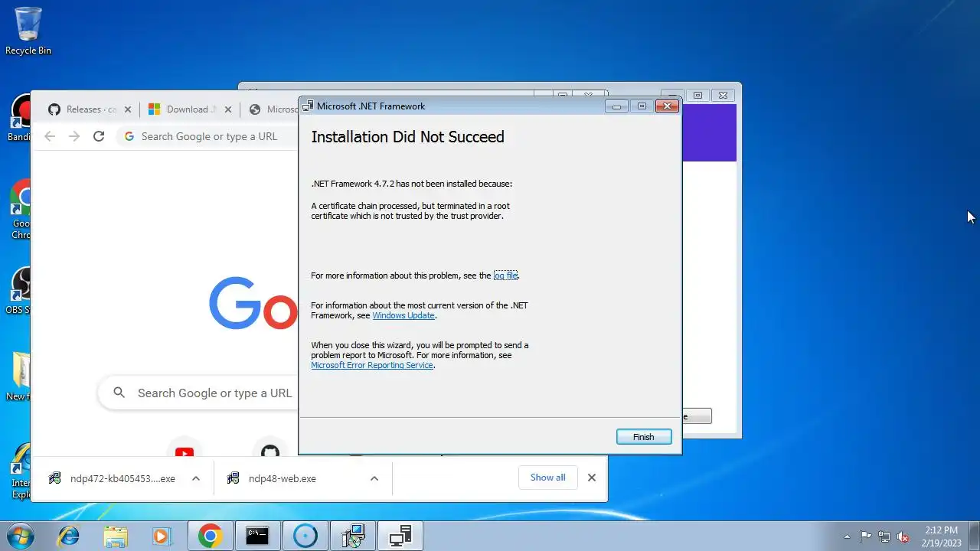
Task: Close the Chrome downloads bar
Action: [x=592, y=478]
